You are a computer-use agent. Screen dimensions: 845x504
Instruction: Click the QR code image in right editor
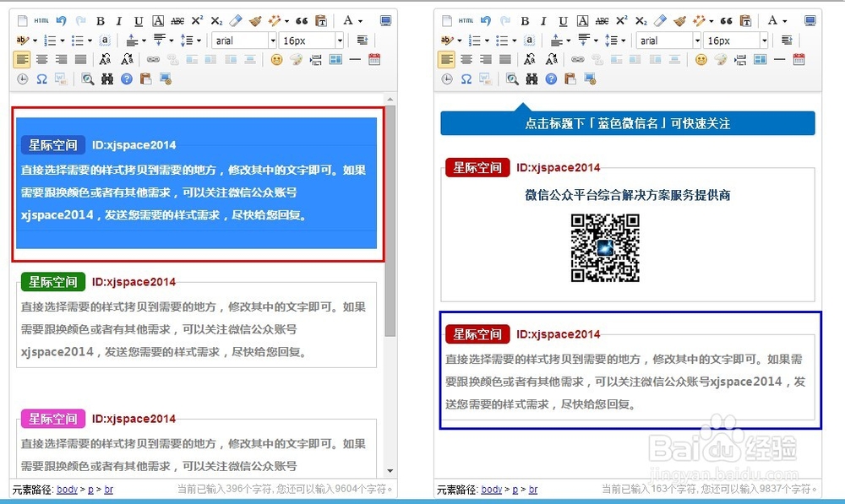click(605, 247)
